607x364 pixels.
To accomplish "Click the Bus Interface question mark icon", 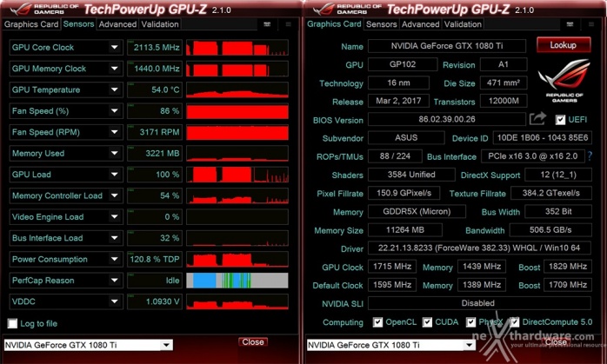I will (590, 156).
